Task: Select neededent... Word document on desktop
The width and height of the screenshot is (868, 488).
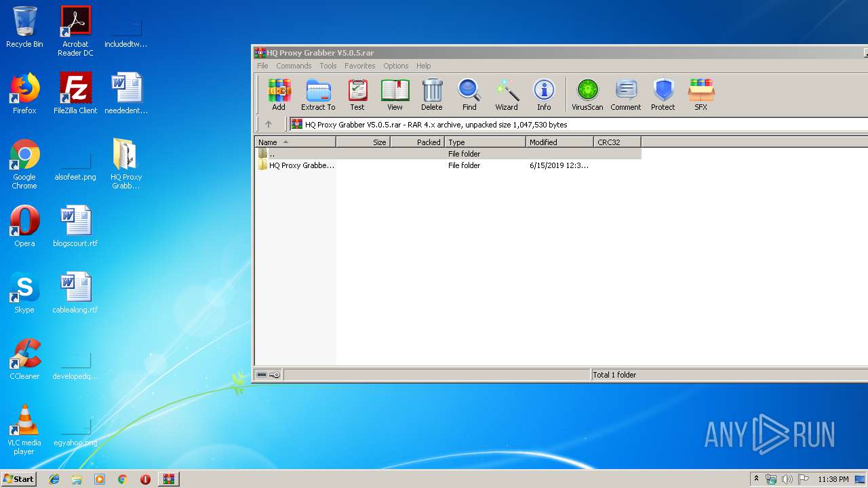Action: (126, 94)
